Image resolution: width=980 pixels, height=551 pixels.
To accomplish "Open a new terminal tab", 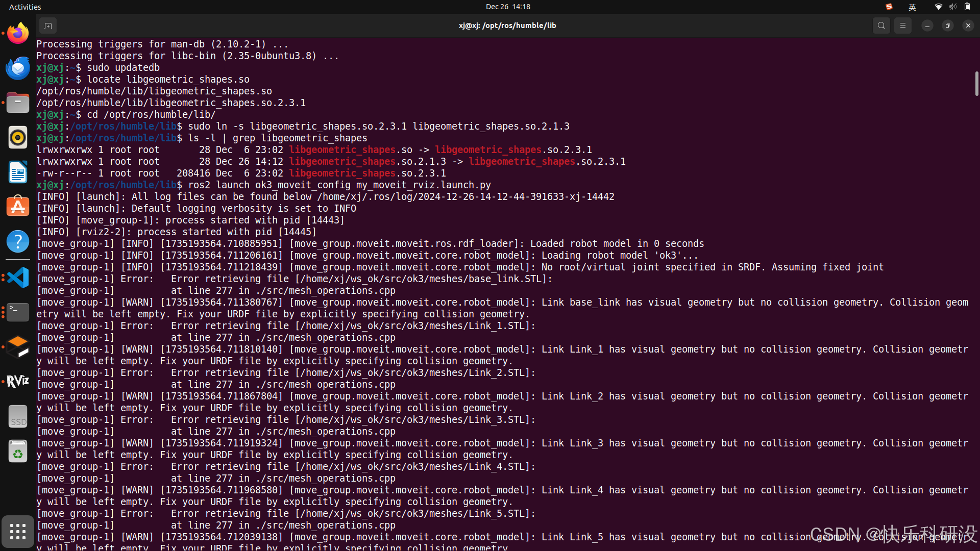I will coord(48,26).
